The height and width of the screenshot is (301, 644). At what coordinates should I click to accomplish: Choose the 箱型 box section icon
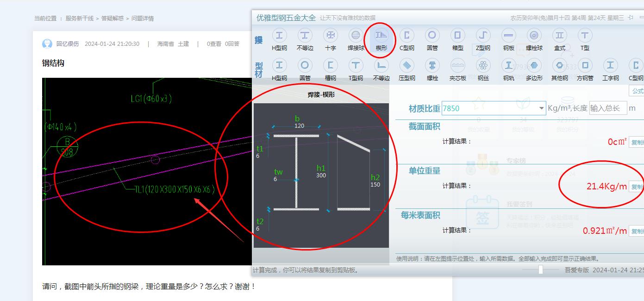coord(457,39)
